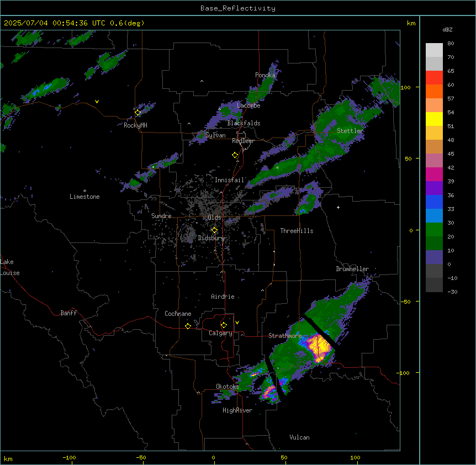Click the Lake Louise label
The image size is (476, 465).
click(x=10, y=267)
